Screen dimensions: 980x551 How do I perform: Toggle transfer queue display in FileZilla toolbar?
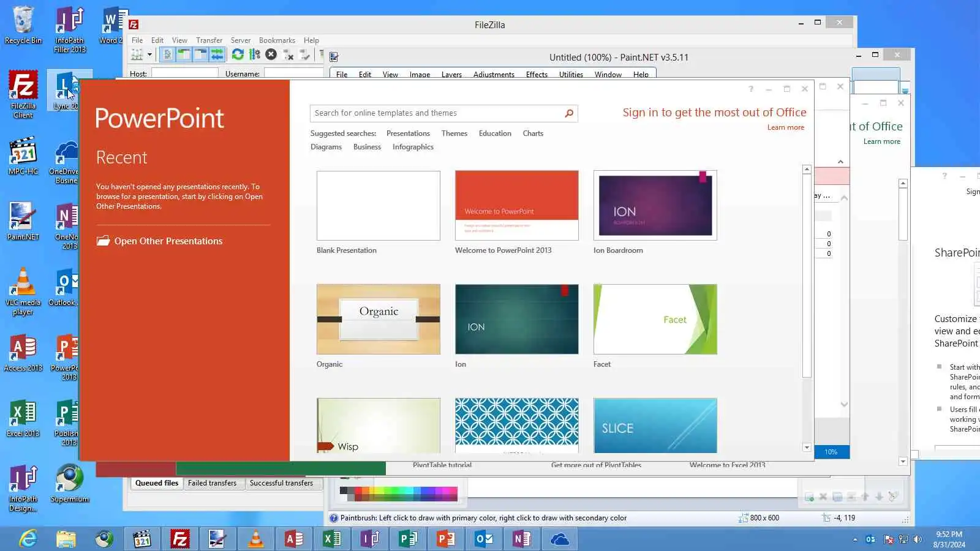217,54
